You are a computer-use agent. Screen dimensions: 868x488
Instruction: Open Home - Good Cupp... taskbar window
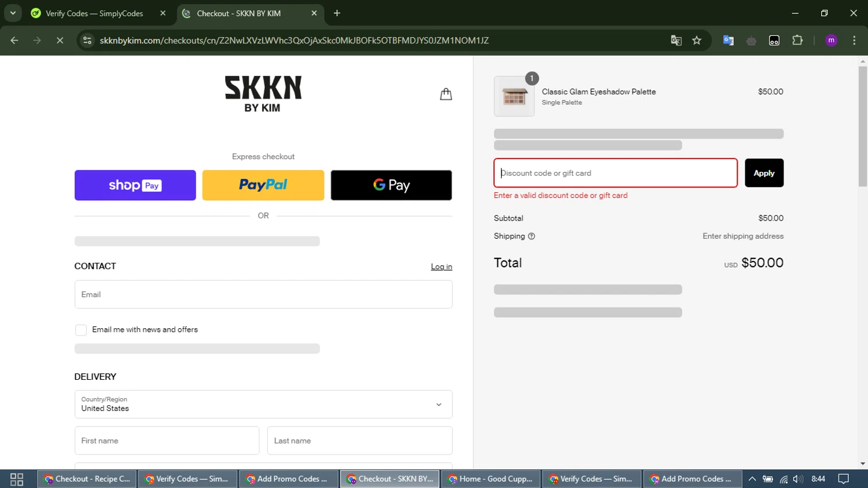[x=491, y=479]
